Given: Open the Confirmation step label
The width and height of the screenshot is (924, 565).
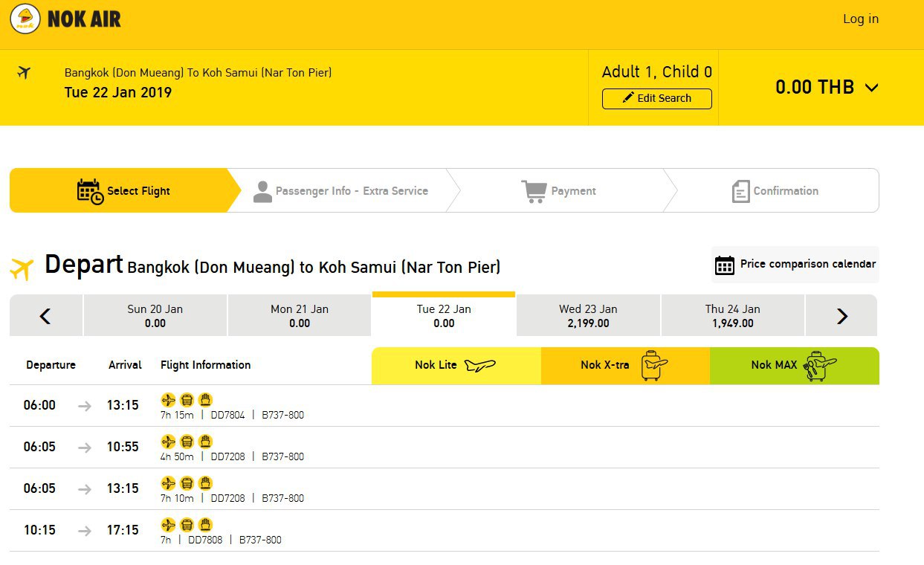Looking at the screenshot, I should pos(786,191).
